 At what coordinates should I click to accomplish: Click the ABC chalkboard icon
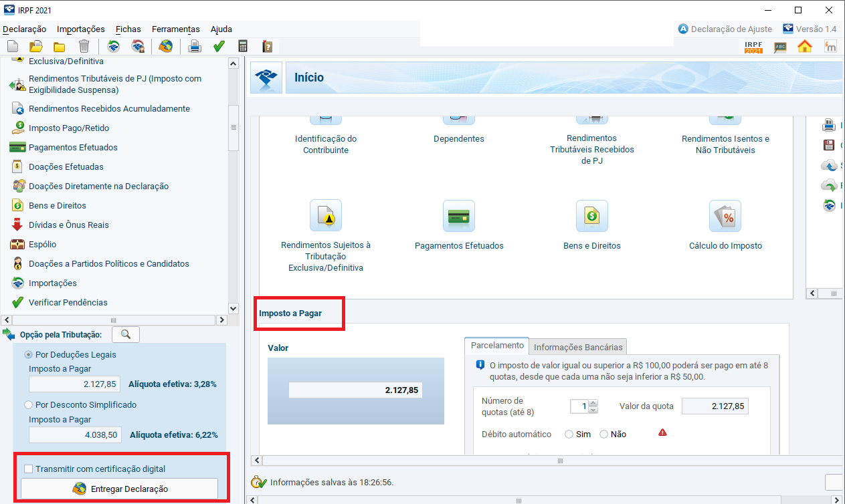tap(780, 47)
